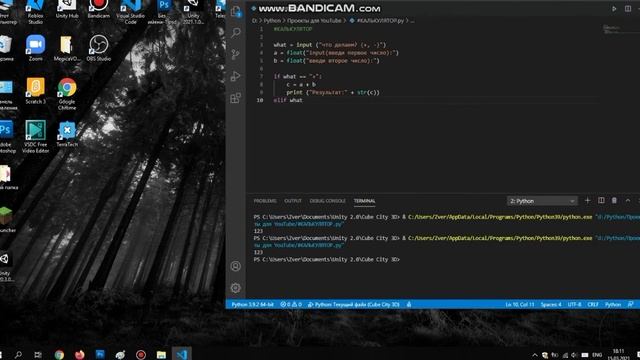Kill the terminal with trash icon
This screenshot has height=360, width=640.
point(614,200)
